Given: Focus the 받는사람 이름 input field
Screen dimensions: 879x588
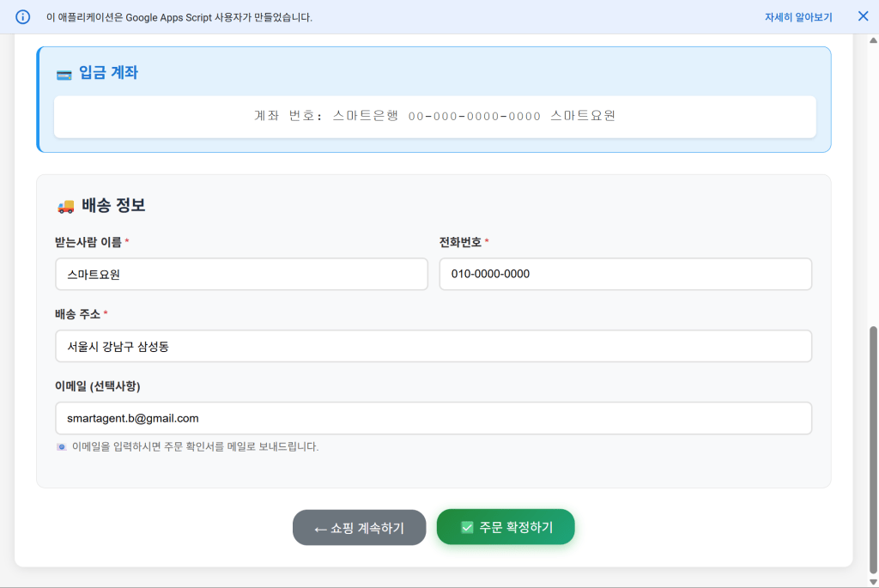Looking at the screenshot, I should [241, 275].
